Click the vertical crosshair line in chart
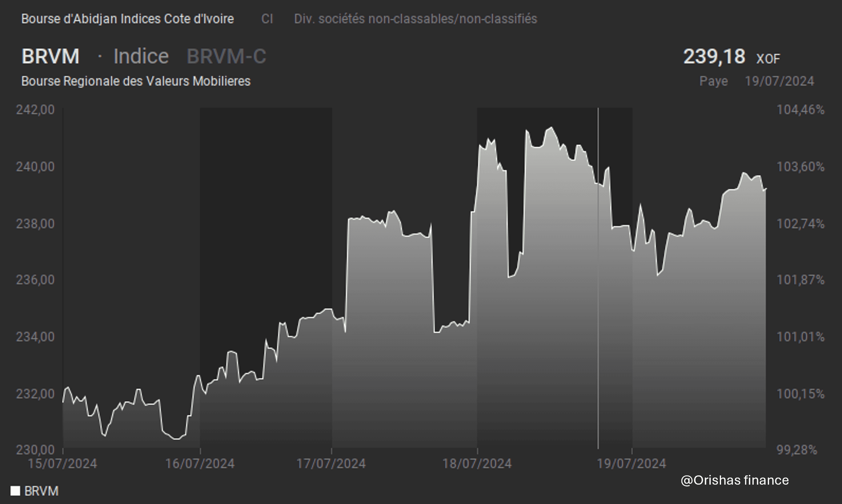 coord(598,279)
